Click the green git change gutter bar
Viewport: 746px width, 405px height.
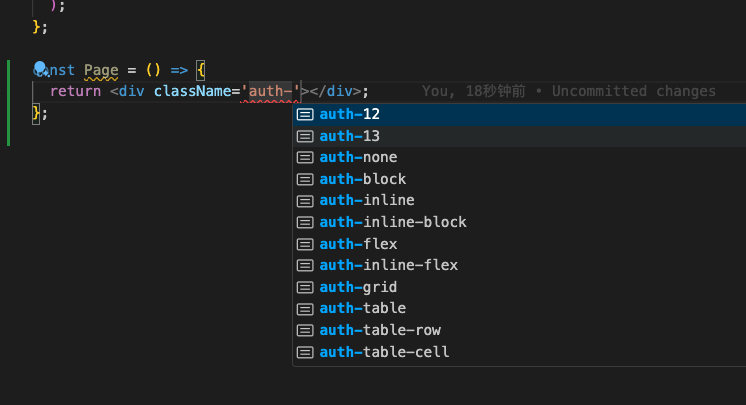point(8,102)
